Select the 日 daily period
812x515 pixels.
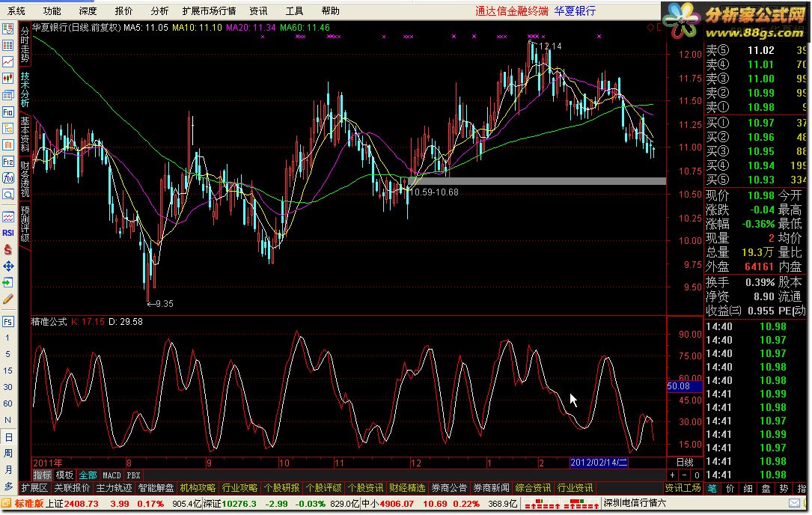pyautogui.click(x=7, y=437)
